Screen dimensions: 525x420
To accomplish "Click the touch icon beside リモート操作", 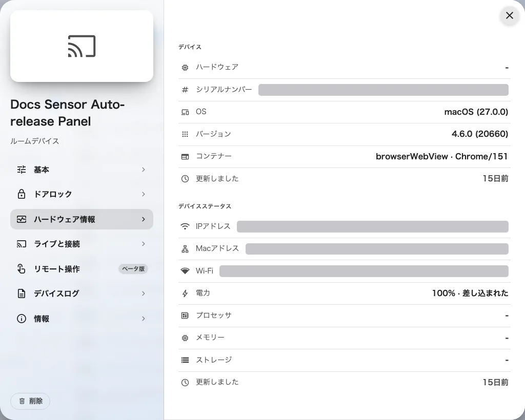I will [x=22, y=268].
